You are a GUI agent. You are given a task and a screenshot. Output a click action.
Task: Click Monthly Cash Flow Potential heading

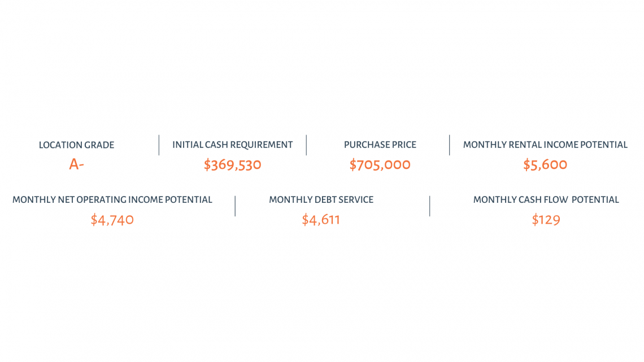pyautogui.click(x=546, y=200)
